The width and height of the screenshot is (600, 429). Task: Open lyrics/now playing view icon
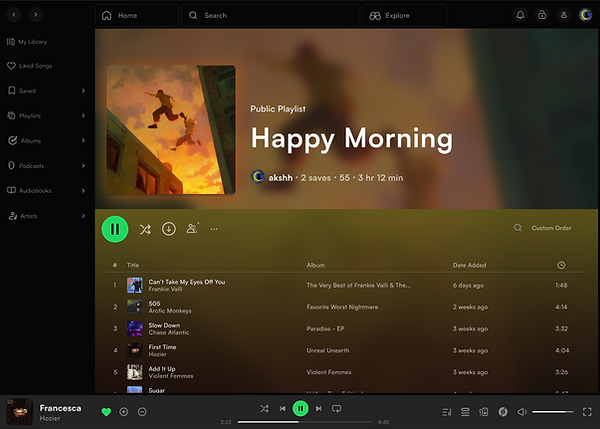(x=447, y=412)
